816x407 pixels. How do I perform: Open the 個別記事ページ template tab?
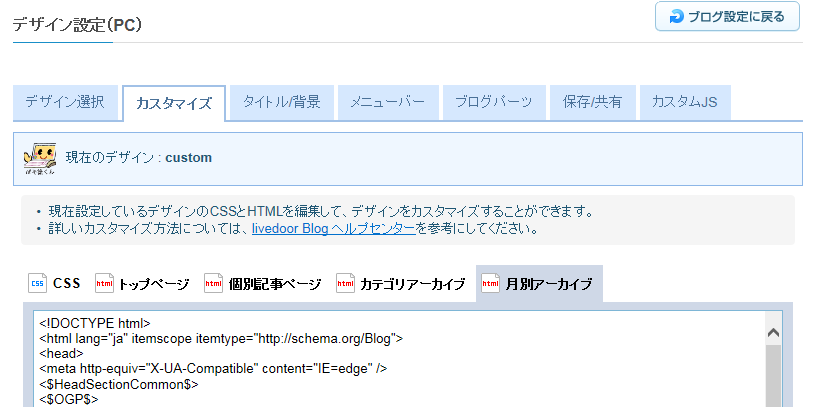[x=274, y=284]
